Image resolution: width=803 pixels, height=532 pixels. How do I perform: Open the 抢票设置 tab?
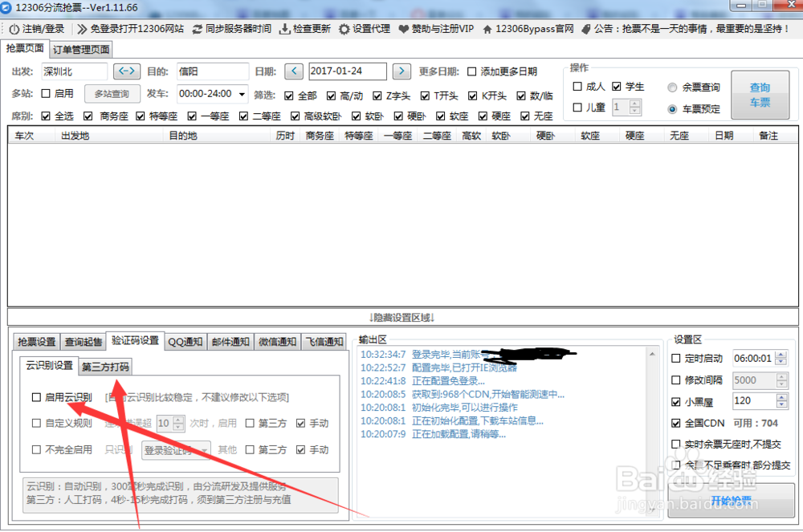pos(36,342)
